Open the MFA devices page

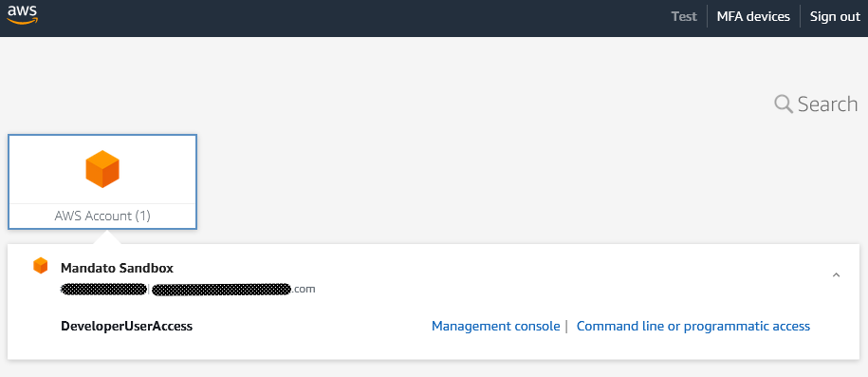[x=753, y=17]
